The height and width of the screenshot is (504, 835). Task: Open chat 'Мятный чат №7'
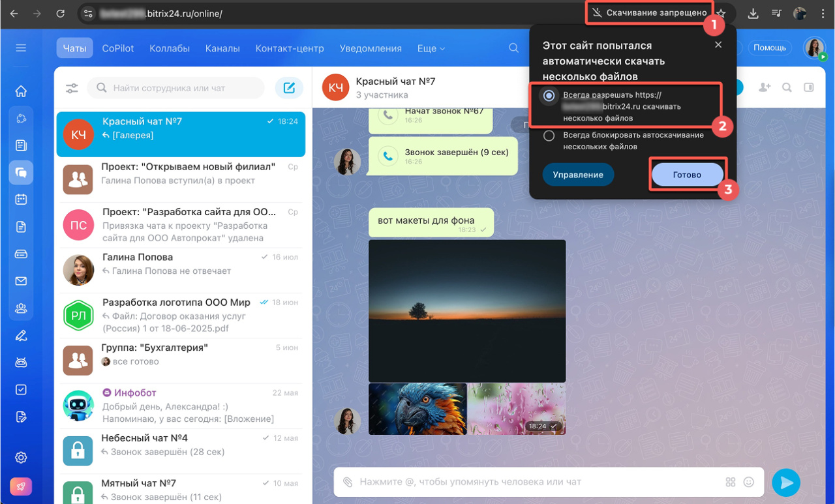click(181, 490)
